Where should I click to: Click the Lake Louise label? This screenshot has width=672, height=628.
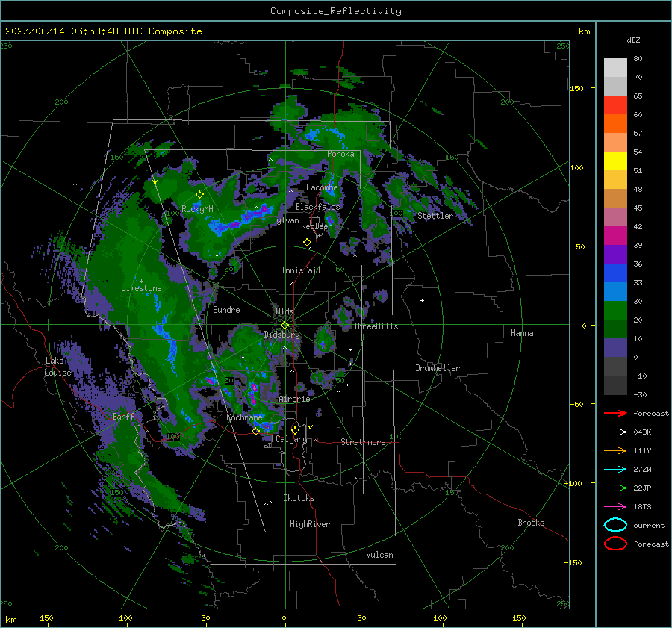click(57, 367)
